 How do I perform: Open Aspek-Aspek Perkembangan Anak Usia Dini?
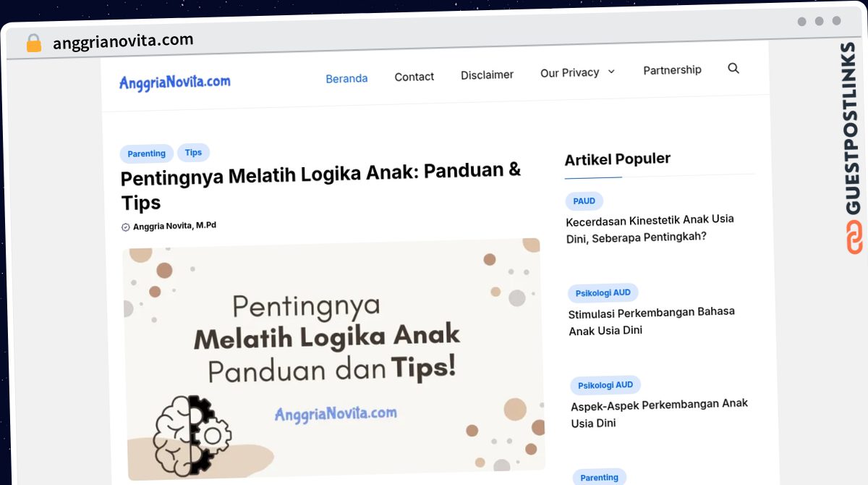click(x=660, y=413)
